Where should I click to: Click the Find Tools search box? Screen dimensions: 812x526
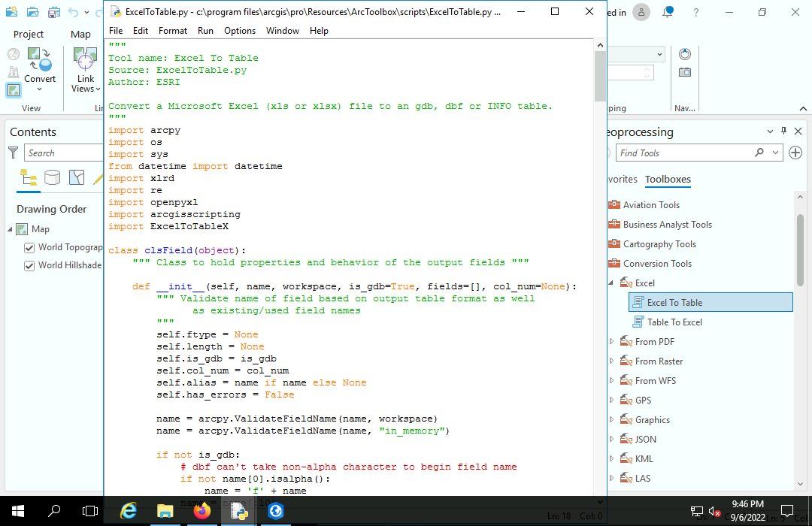pyautogui.click(x=683, y=153)
